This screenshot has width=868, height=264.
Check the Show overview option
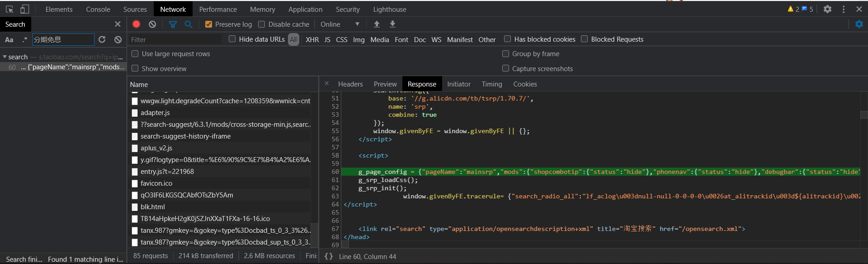(x=135, y=68)
